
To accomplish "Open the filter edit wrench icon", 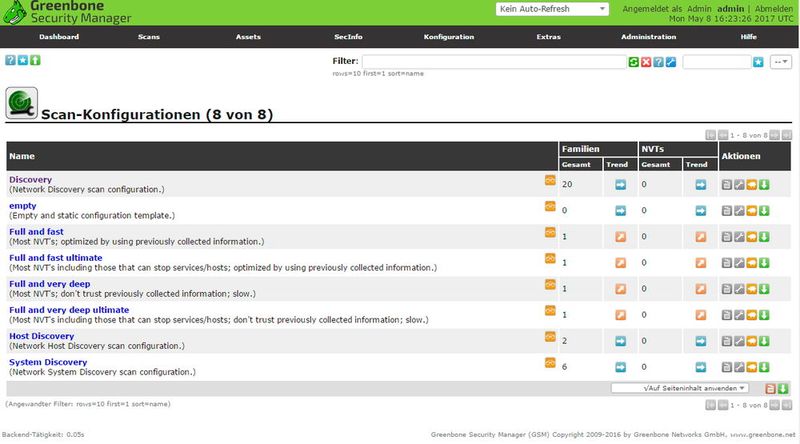I will (x=672, y=62).
